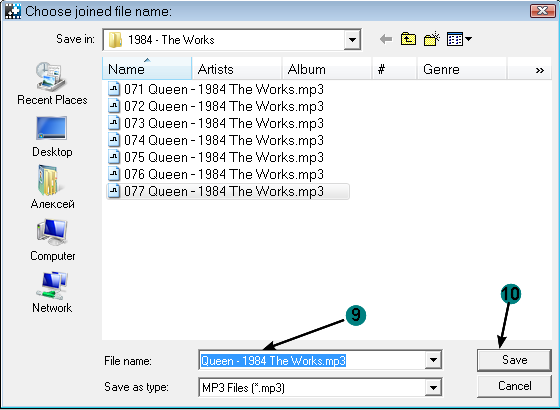Sort files by # track column
This screenshot has width=560, height=410.
click(395, 69)
